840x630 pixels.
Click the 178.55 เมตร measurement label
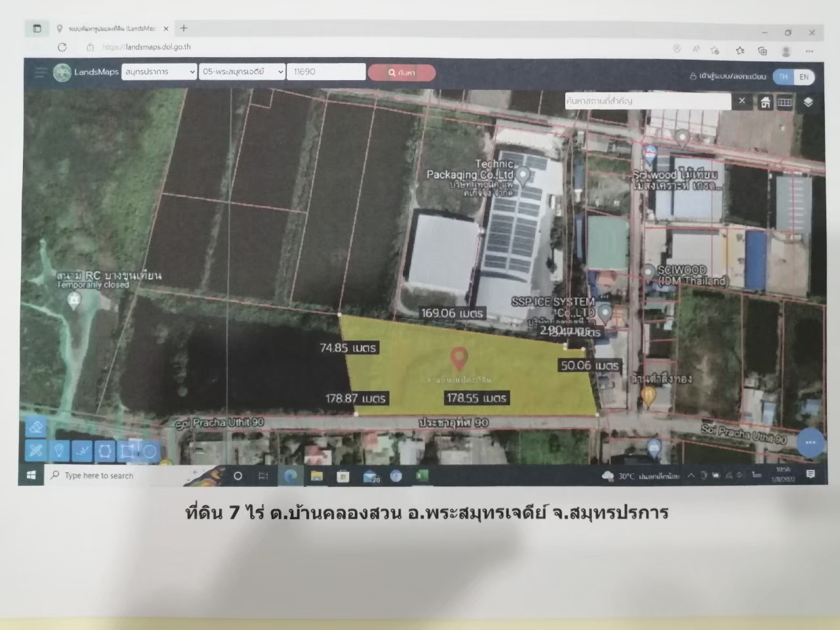476,398
